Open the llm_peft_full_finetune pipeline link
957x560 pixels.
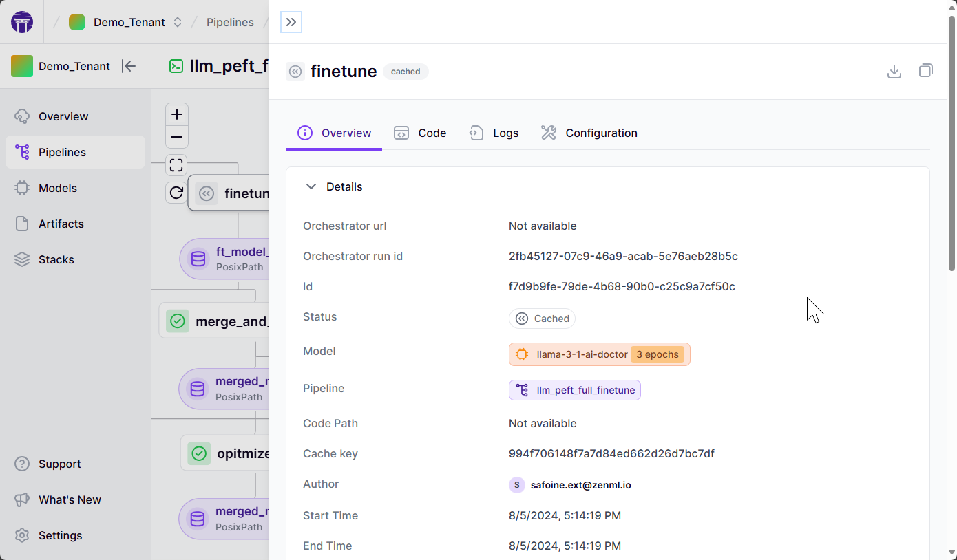pos(575,390)
